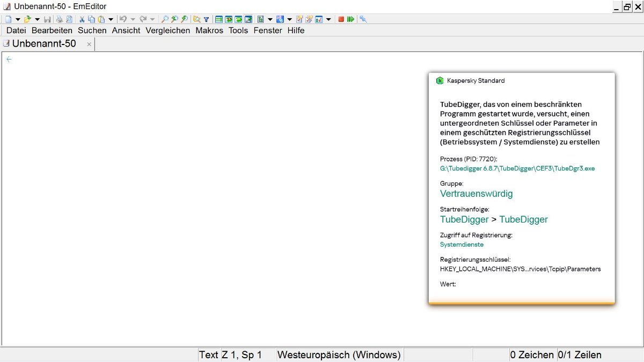Click the Find in Files icon
Viewport: 644px width, 362px height.
click(197, 19)
